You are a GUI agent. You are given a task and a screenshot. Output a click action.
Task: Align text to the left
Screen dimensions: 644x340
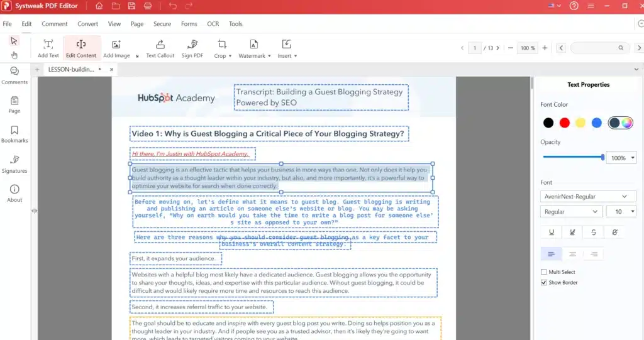pyautogui.click(x=551, y=254)
